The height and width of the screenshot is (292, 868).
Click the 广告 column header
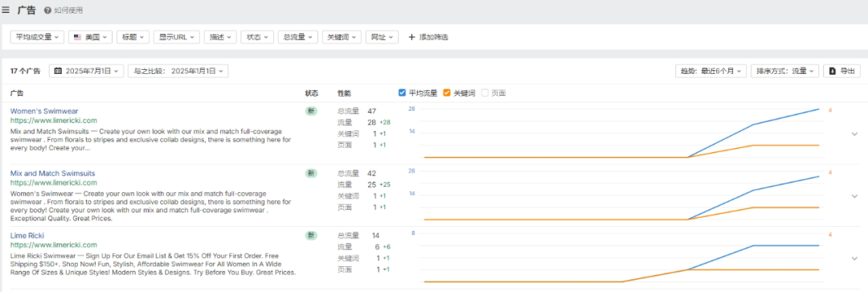pyautogui.click(x=17, y=93)
